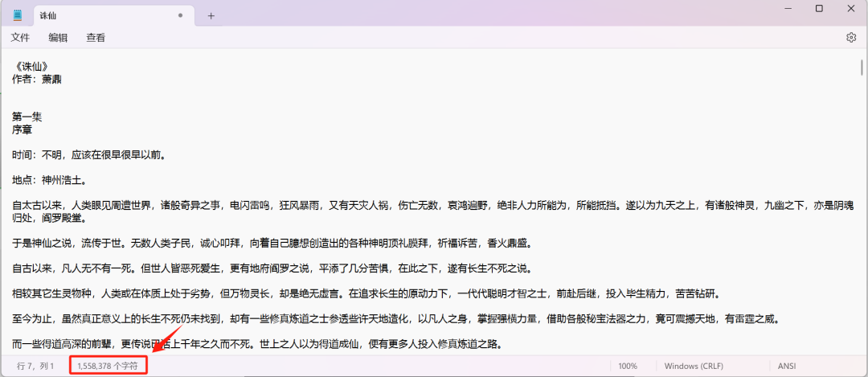This screenshot has width=868, height=377.
Task: Click the paragraph starting with 自古以来，凡人
Action: 272,269
